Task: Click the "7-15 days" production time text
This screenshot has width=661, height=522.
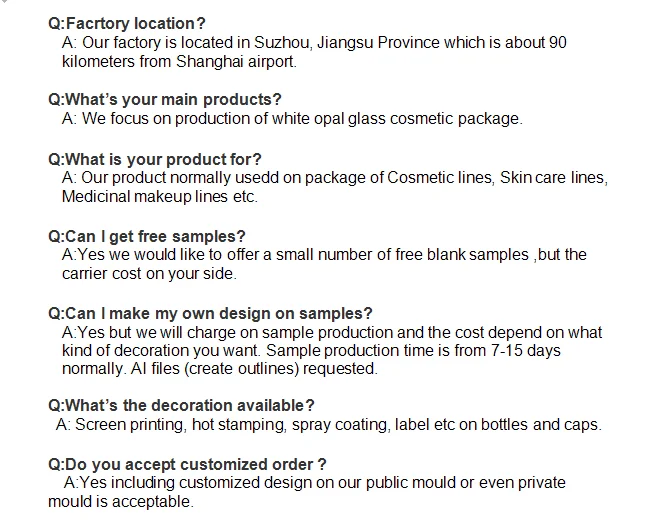Action: (525, 351)
